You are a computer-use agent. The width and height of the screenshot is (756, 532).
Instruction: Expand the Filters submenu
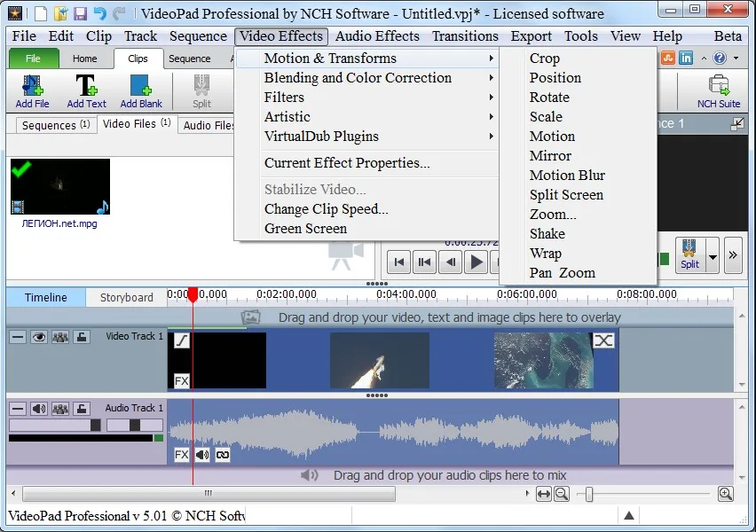pyautogui.click(x=366, y=98)
